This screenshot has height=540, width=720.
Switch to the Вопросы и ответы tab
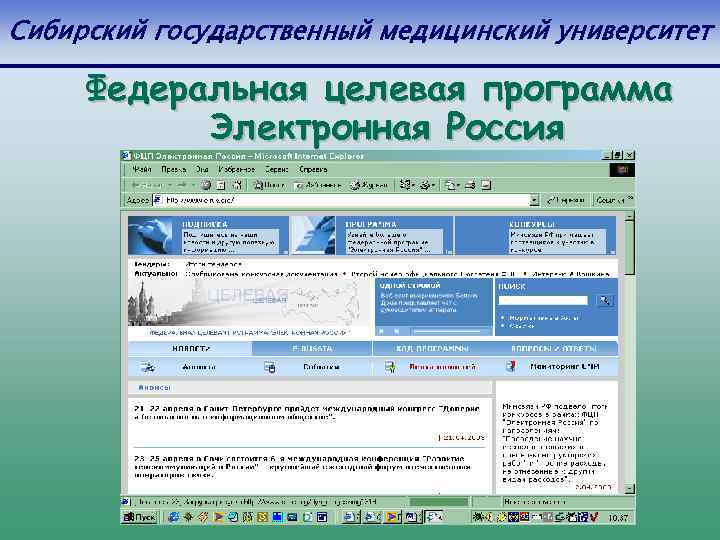pos(555,349)
